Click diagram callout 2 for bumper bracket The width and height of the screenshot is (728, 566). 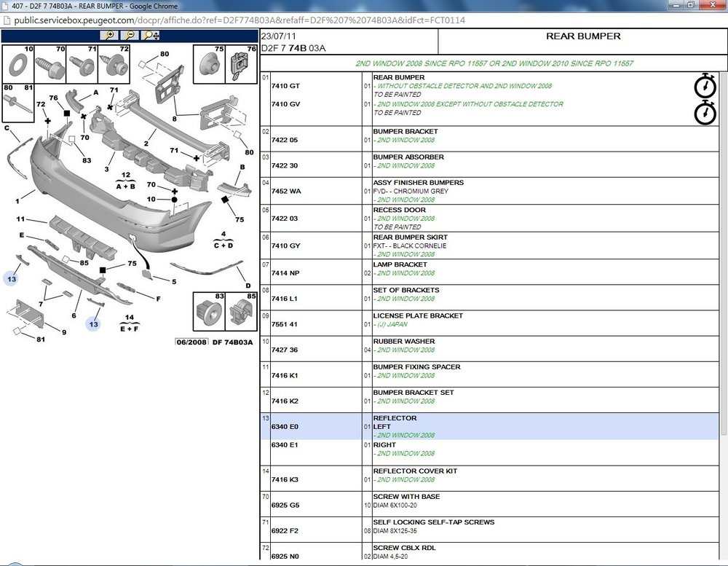pyautogui.click(x=146, y=143)
